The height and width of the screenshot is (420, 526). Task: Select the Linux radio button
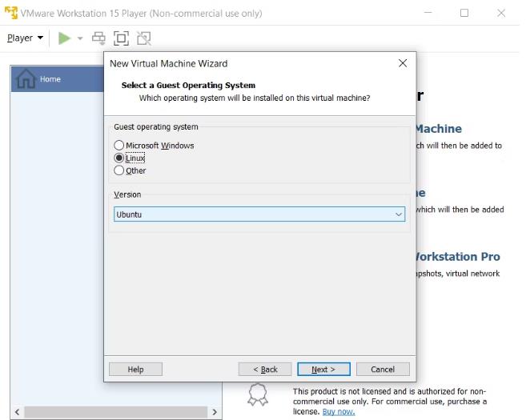pyautogui.click(x=118, y=158)
